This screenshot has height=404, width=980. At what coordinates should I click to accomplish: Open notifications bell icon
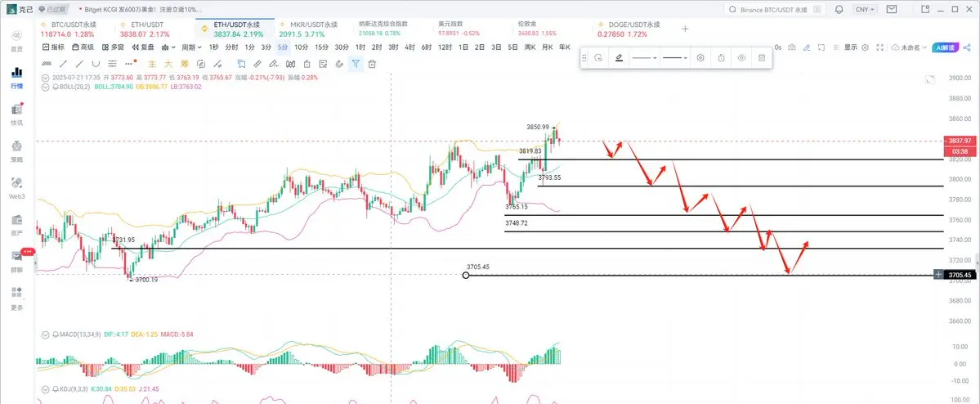[x=839, y=9]
